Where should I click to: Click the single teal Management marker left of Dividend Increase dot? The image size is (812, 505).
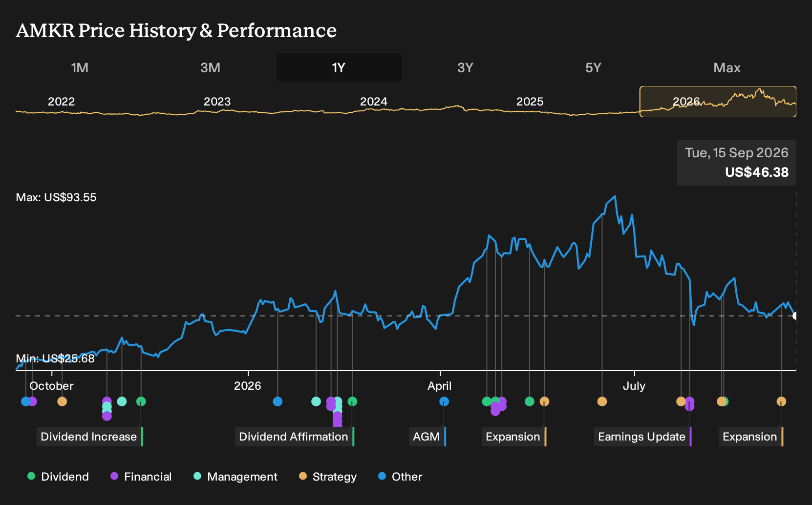[x=122, y=401]
